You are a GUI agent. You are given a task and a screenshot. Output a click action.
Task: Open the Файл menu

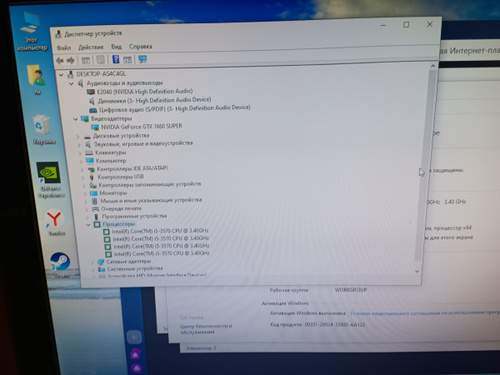click(64, 48)
